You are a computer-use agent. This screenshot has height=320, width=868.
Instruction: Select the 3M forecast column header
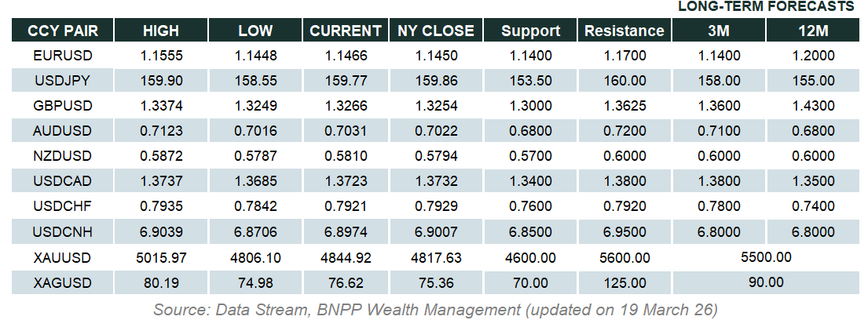(x=719, y=31)
